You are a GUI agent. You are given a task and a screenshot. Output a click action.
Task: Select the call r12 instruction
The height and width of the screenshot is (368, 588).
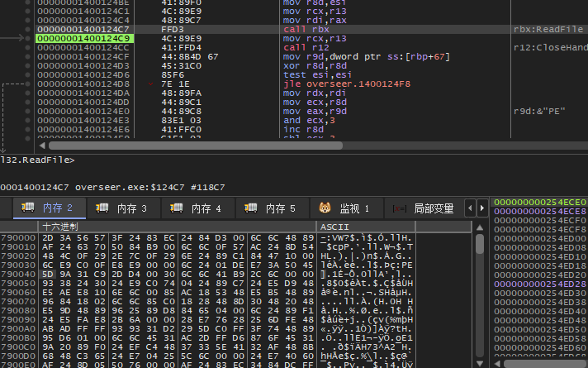pyautogui.click(x=306, y=47)
